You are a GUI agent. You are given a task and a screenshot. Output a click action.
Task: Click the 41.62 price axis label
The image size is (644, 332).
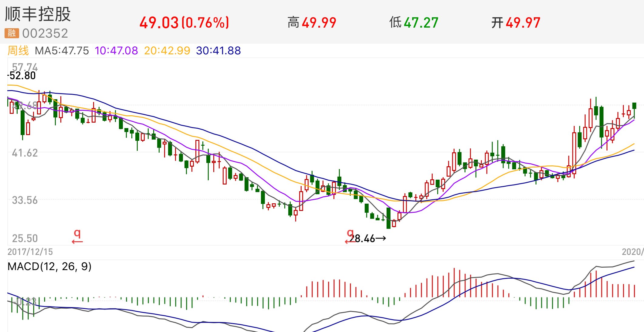tap(25, 153)
